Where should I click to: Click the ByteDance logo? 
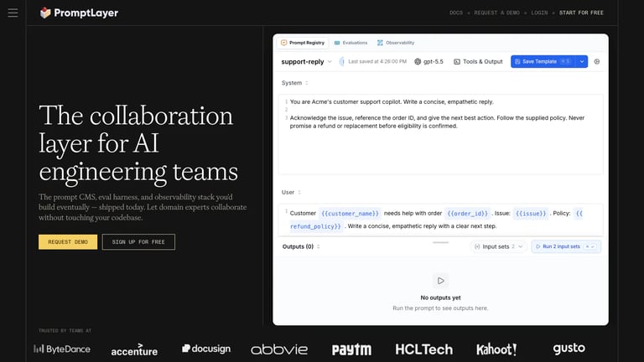coord(62,349)
